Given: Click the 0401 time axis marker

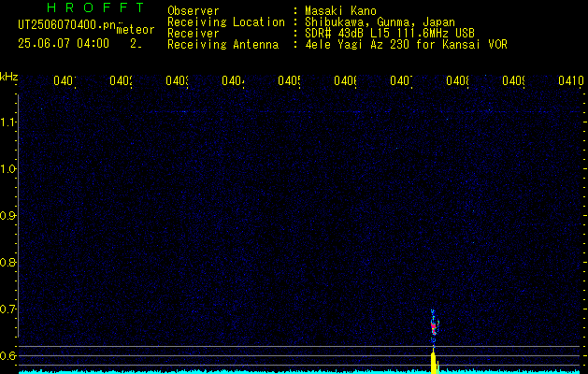Looking at the screenshot, I should [65, 80].
